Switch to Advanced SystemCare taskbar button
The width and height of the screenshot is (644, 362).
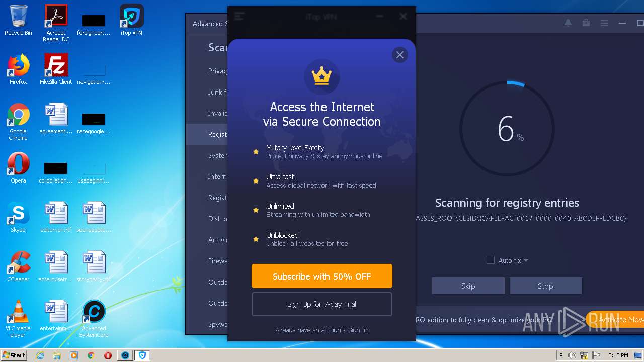125,355
